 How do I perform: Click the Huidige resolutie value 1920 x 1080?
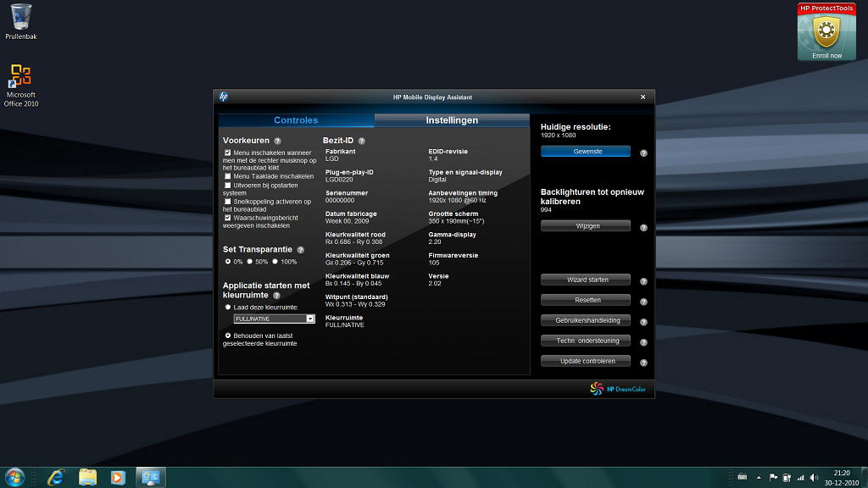point(558,136)
